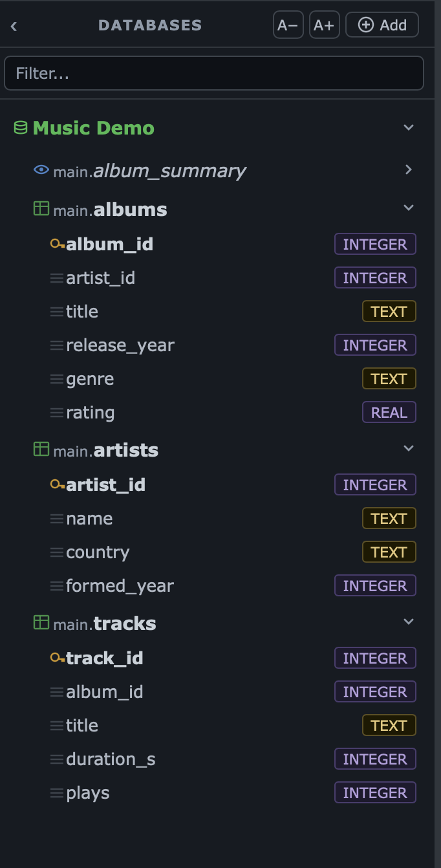Screen dimensions: 441x868
Task: Collapse the main.albums table chevron
Action: (409, 208)
